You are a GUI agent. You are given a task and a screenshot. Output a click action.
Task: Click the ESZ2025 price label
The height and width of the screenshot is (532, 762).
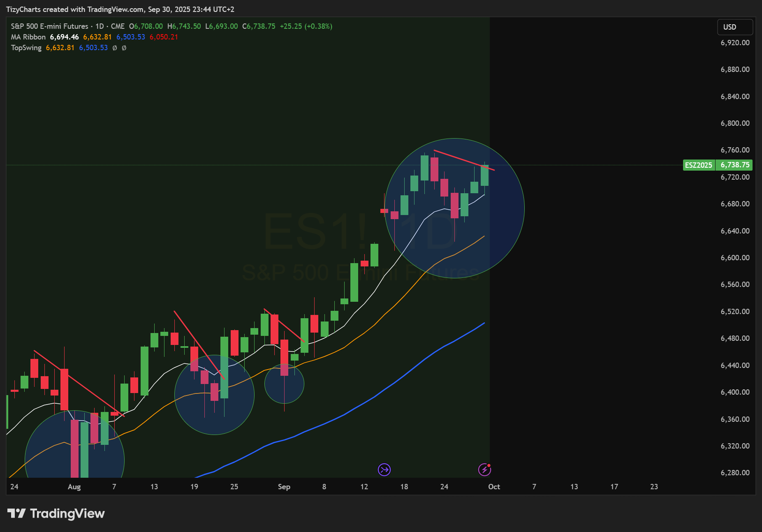(699, 165)
